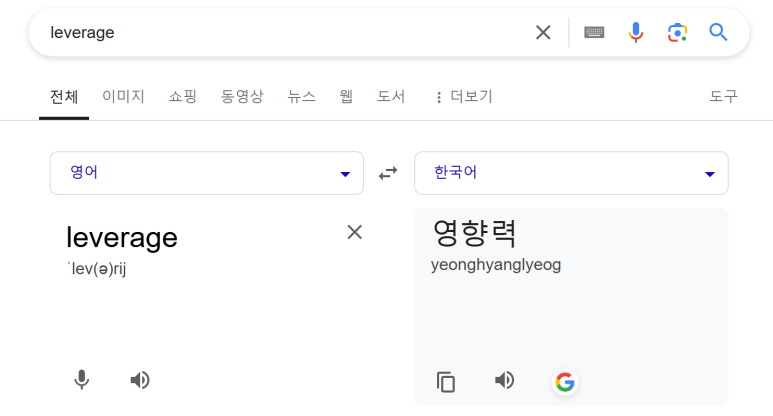Open the 도서 tab

[391, 96]
